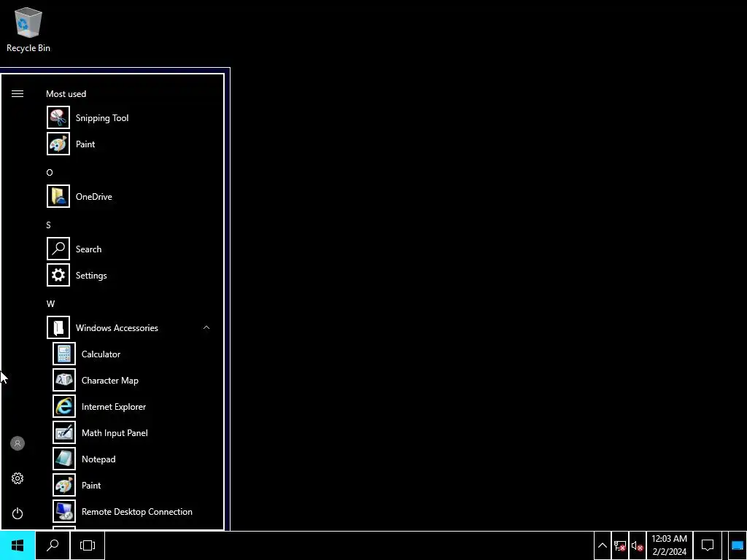
Task: Select the Internet Explorer label text
Action: (114, 407)
